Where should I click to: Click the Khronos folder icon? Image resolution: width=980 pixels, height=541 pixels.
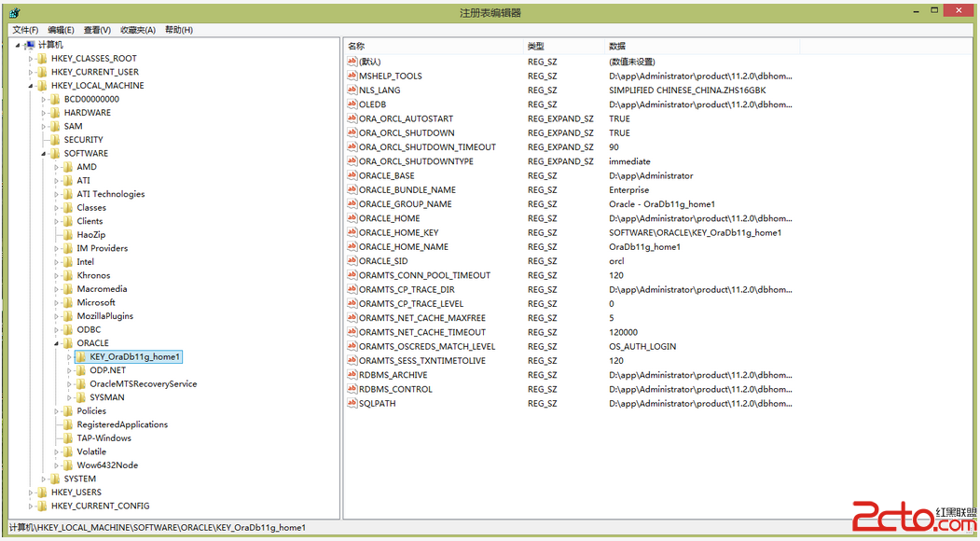click(x=68, y=276)
